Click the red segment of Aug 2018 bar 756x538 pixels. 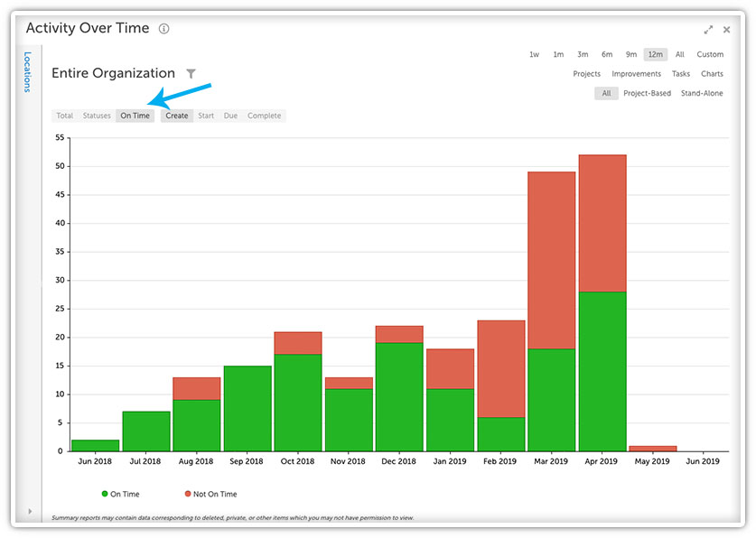[197, 389]
